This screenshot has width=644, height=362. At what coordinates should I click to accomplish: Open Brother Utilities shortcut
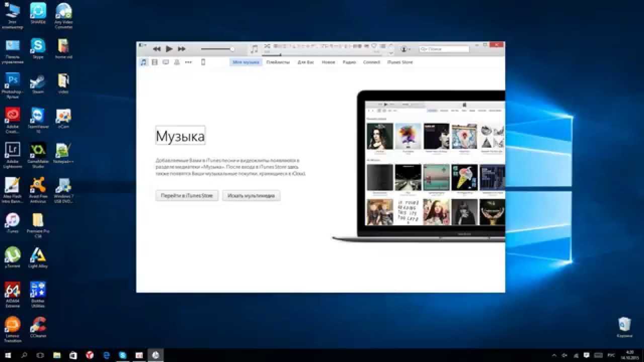point(38,295)
